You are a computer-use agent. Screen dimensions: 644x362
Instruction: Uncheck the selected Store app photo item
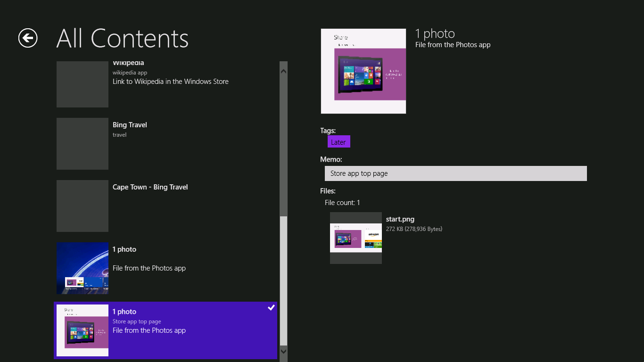click(271, 308)
